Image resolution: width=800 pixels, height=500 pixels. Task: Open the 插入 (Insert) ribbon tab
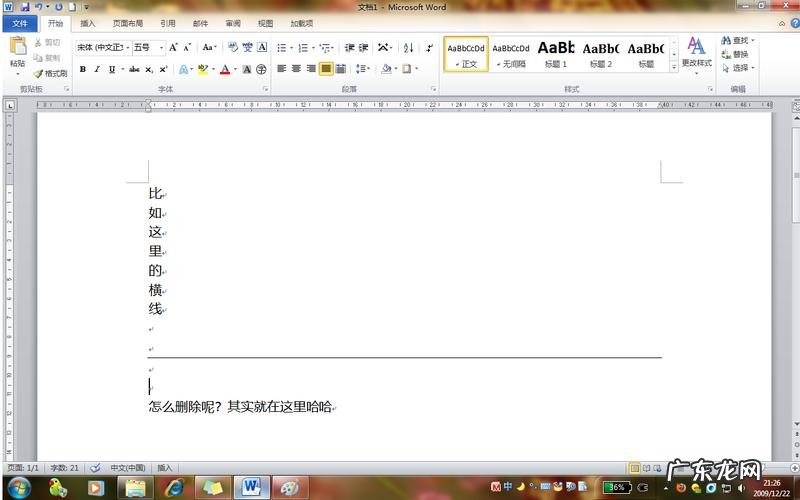click(x=88, y=23)
